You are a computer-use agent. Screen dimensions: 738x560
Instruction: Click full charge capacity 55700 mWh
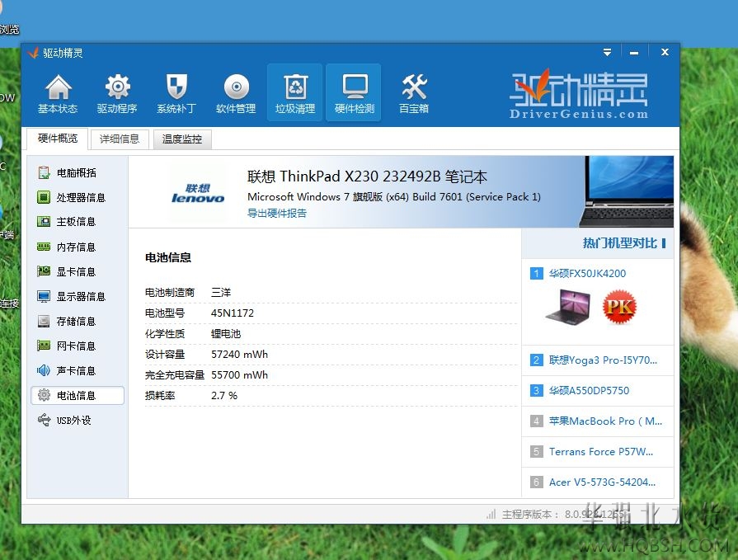pos(240,375)
